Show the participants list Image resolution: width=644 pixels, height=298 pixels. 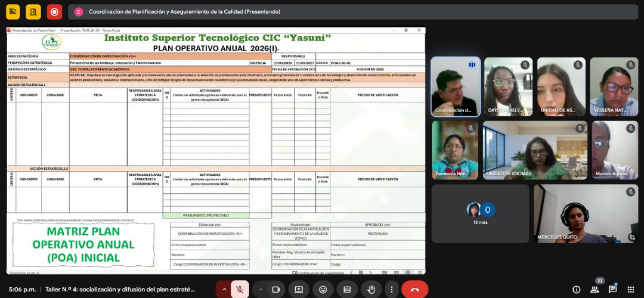595,289
